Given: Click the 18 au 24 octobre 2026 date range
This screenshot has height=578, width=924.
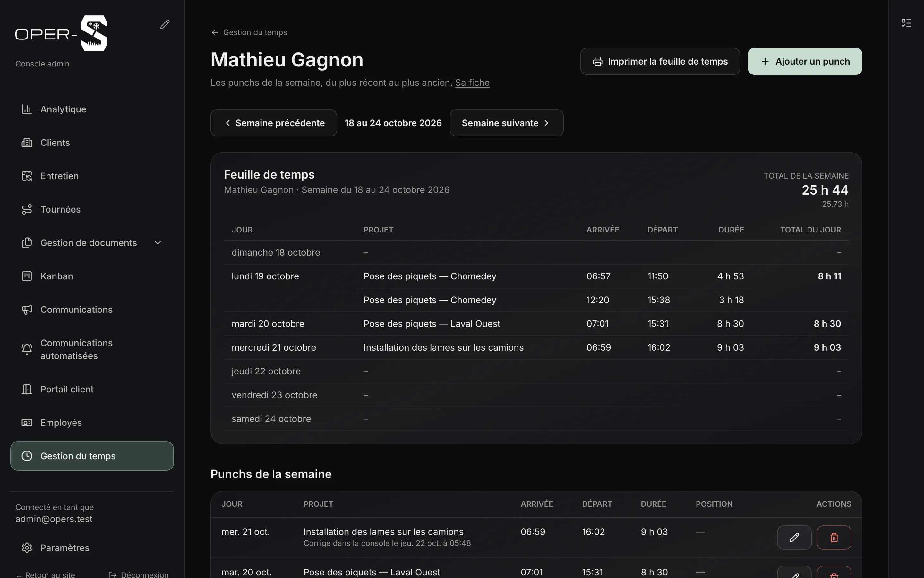Looking at the screenshot, I should (x=393, y=123).
